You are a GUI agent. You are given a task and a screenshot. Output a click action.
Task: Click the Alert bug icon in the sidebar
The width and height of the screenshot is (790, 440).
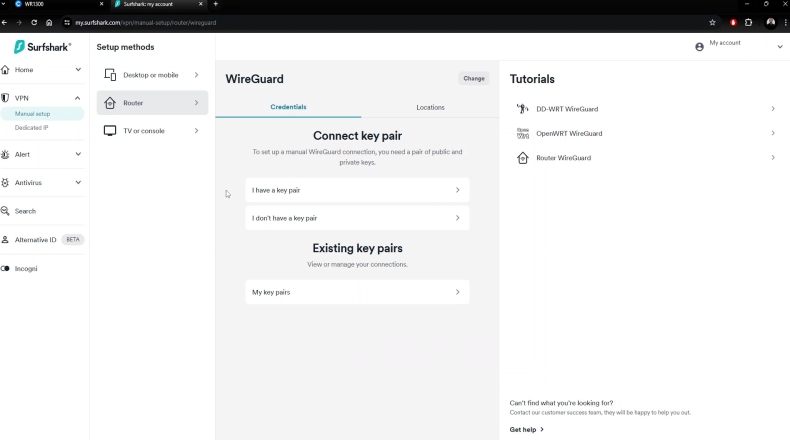click(x=6, y=155)
